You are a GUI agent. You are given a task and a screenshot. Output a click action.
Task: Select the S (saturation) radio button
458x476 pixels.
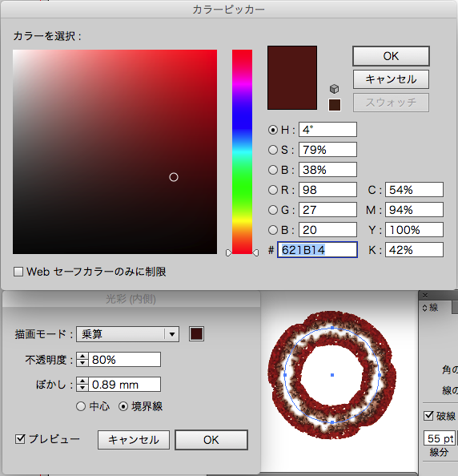273,150
